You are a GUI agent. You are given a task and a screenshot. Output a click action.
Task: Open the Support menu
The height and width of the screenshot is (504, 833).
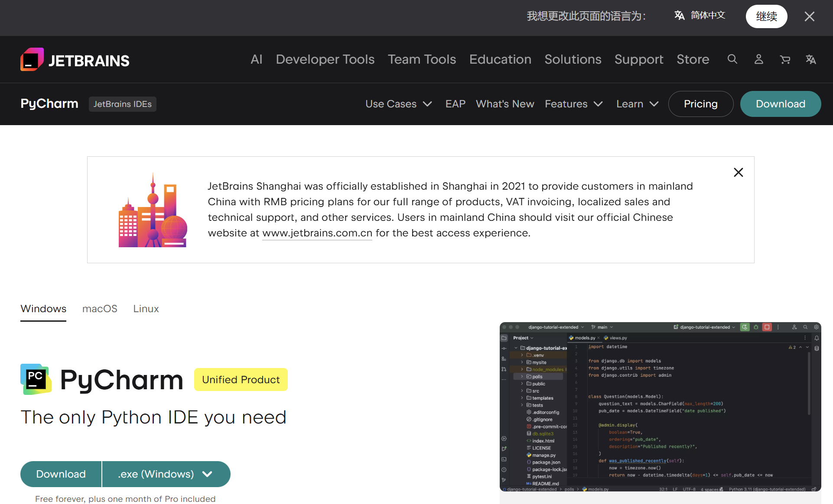(639, 59)
